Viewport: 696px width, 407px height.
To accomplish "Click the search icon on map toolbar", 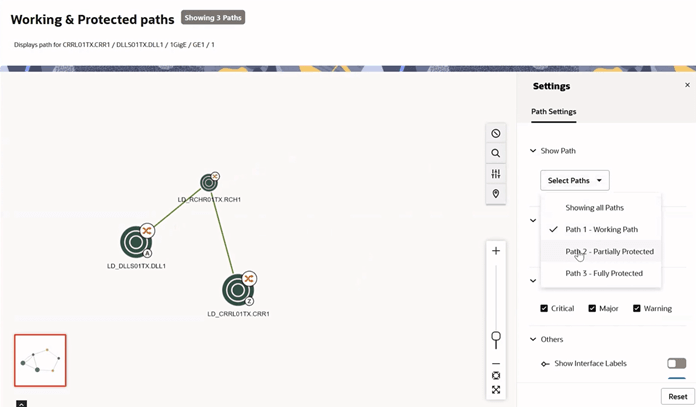I will click(495, 153).
